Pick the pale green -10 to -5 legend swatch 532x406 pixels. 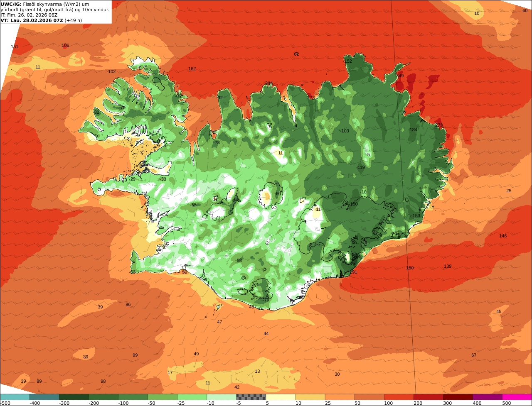pos(221,397)
